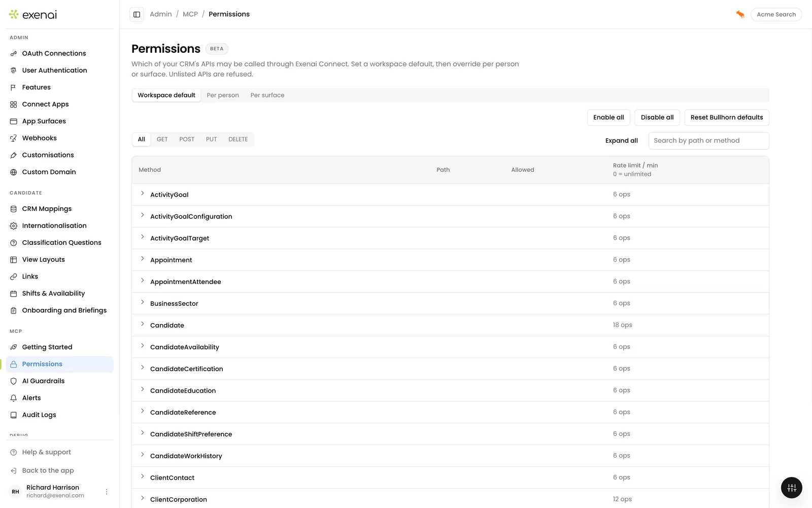
Task: Expand the Appointment row chevron
Action: coord(143,259)
